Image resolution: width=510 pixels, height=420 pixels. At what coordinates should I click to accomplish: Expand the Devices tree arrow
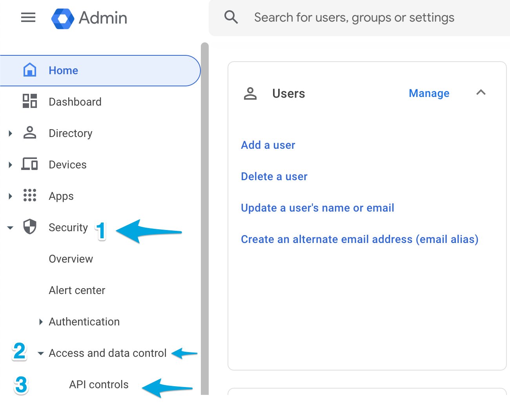point(11,165)
